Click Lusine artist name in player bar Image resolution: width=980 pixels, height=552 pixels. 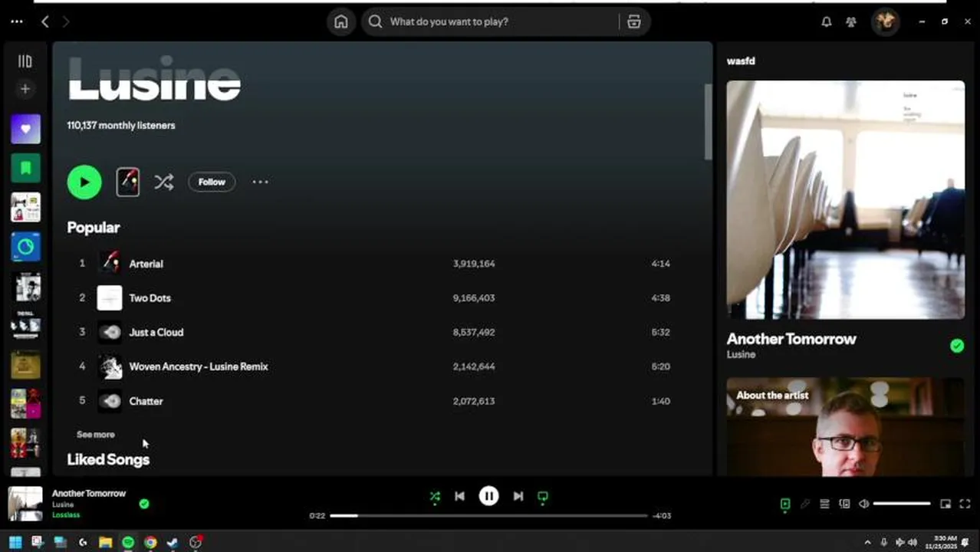[x=63, y=504]
